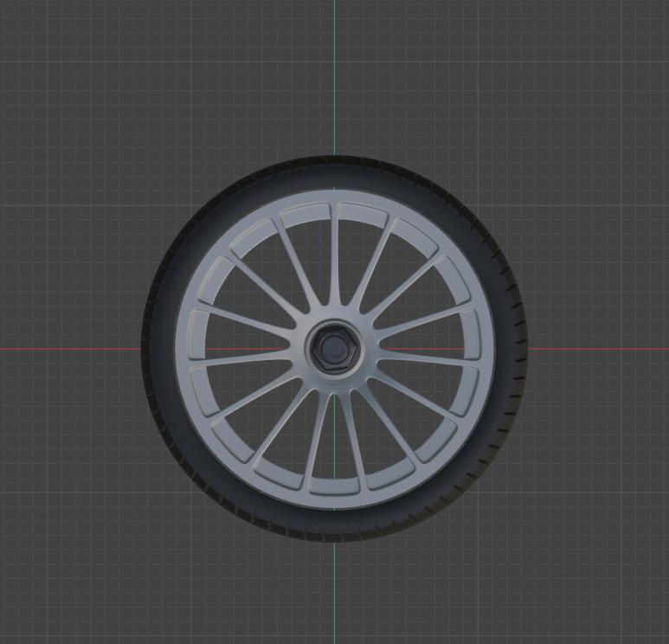Select the hex nut at the wheel center
Image resolution: width=669 pixels, height=644 pixels.
pyautogui.click(x=335, y=348)
